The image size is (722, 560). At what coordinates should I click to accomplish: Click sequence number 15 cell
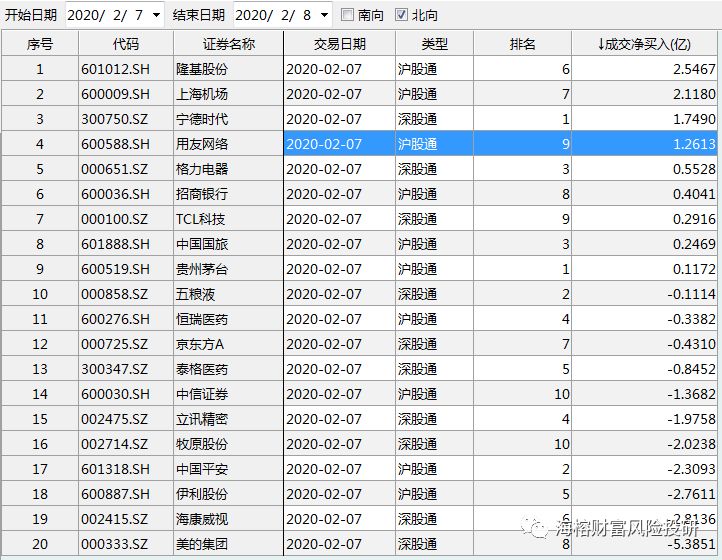[40, 419]
